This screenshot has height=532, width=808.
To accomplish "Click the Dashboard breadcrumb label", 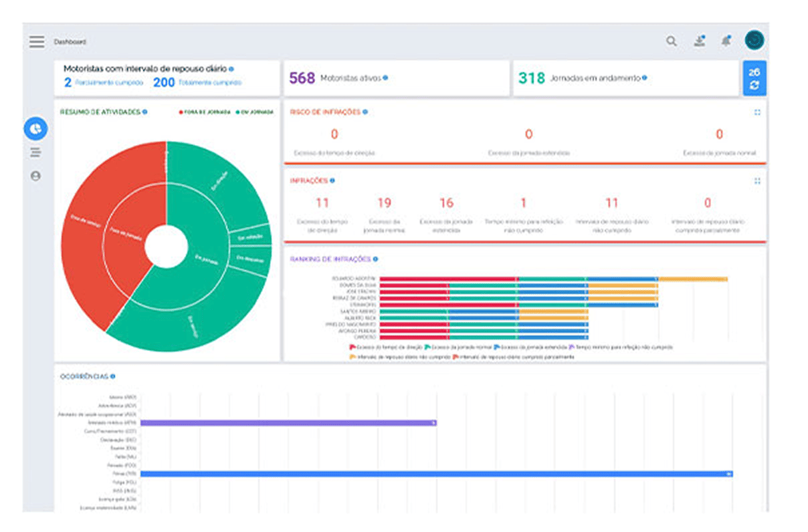I will 70,42.
